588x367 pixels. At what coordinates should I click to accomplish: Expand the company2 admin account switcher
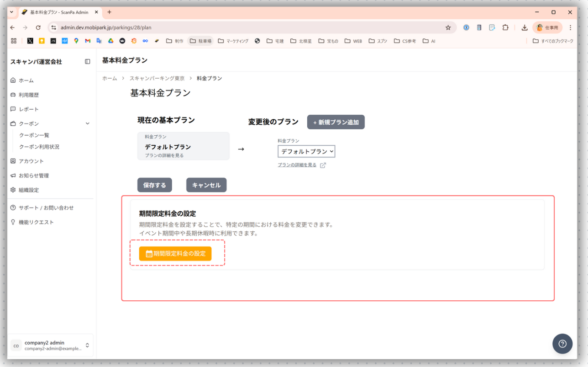[87, 346]
